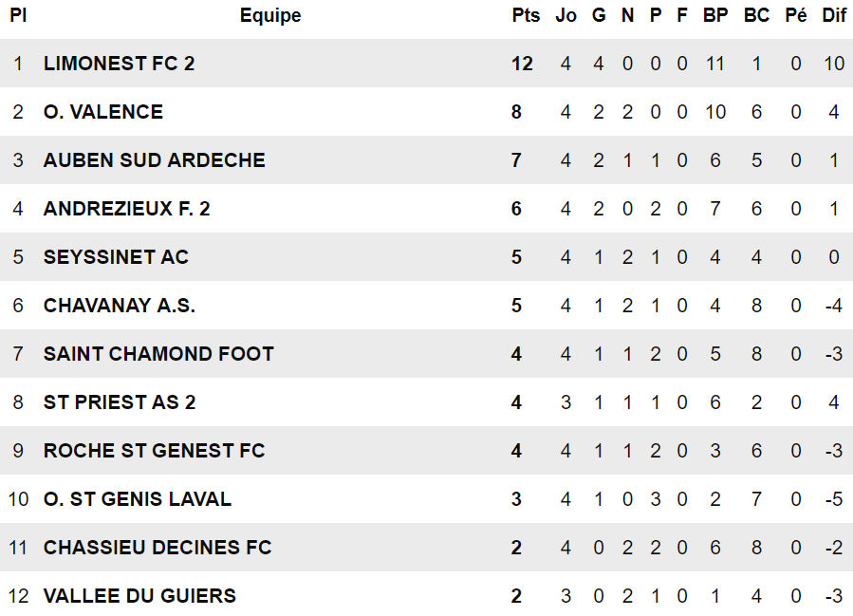Select CHASSIEU DECINES FC row

coord(427,548)
